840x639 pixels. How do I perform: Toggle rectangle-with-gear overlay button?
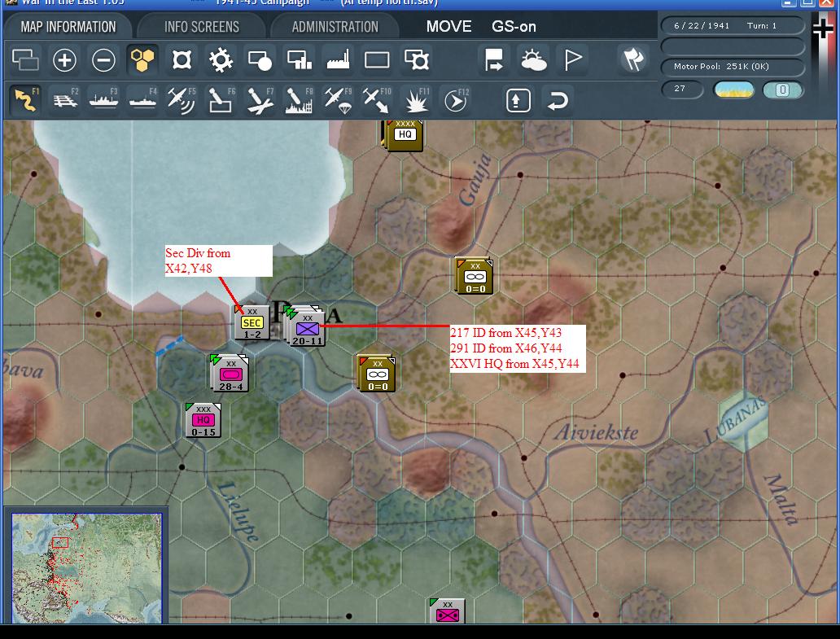point(416,59)
